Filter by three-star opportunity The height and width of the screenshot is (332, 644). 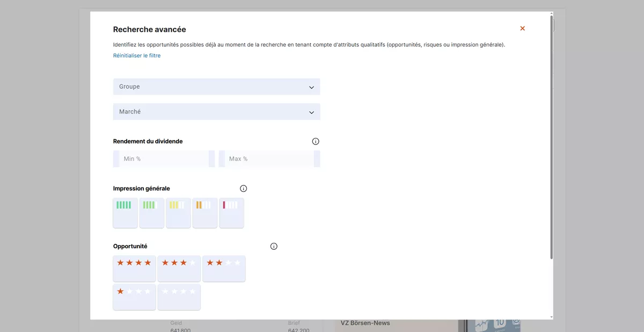pos(179,269)
